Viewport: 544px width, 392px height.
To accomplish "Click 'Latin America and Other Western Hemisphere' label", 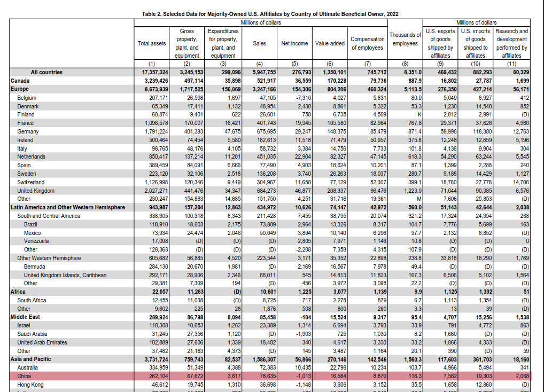I will 68,207.
